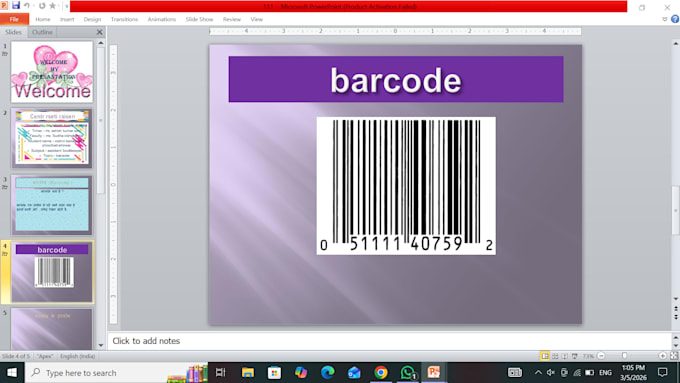Open Task View on taskbar
This screenshot has width=680, height=383.
(221, 373)
